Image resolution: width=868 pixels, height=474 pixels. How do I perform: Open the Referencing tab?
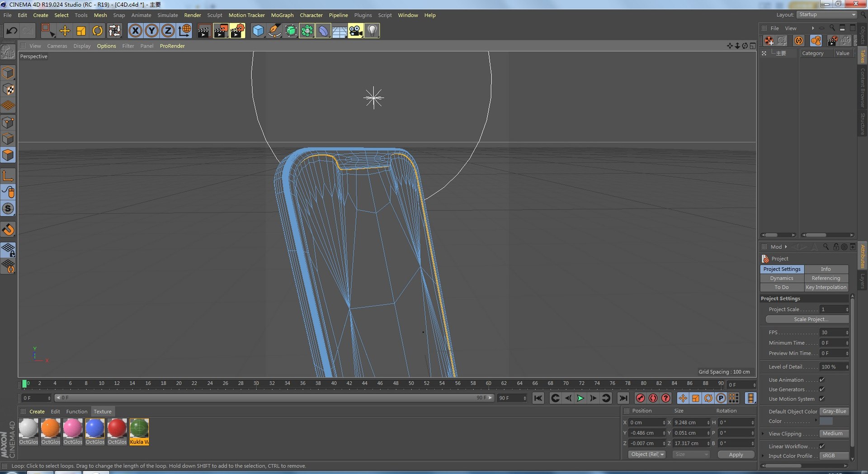(826, 278)
